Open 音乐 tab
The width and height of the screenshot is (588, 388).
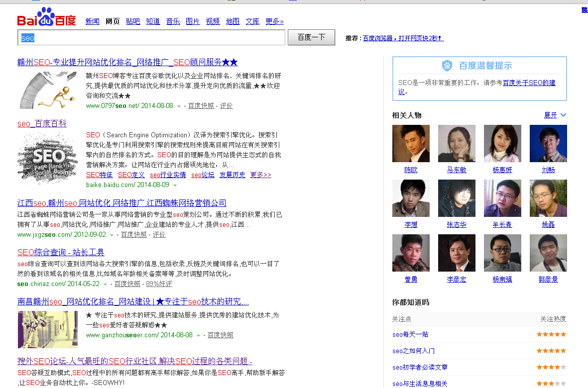pos(173,21)
